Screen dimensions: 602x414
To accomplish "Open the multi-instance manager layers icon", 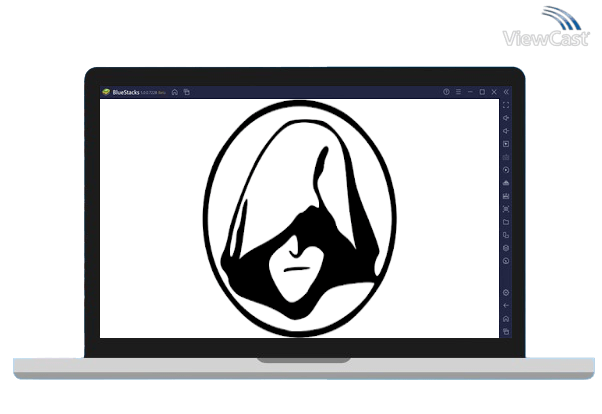I will coord(506,248).
